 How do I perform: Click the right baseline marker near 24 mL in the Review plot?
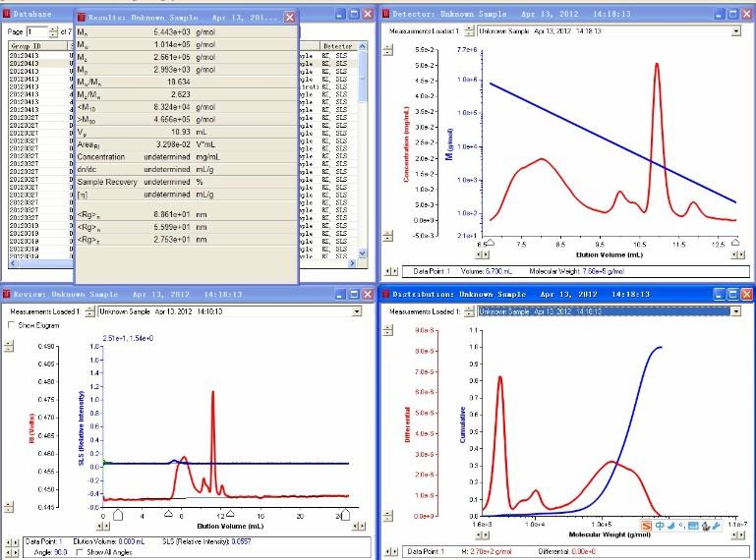click(x=345, y=515)
